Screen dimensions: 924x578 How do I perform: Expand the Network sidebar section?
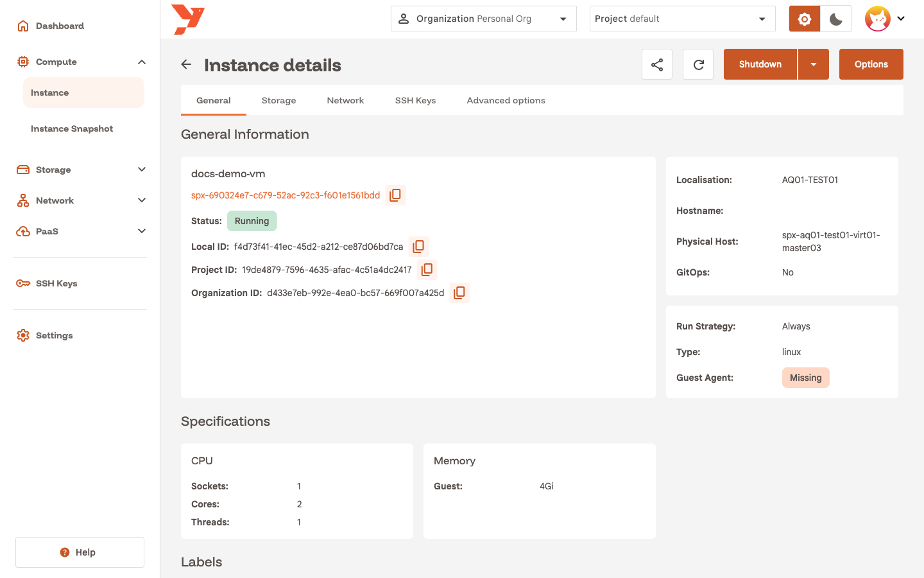click(142, 200)
